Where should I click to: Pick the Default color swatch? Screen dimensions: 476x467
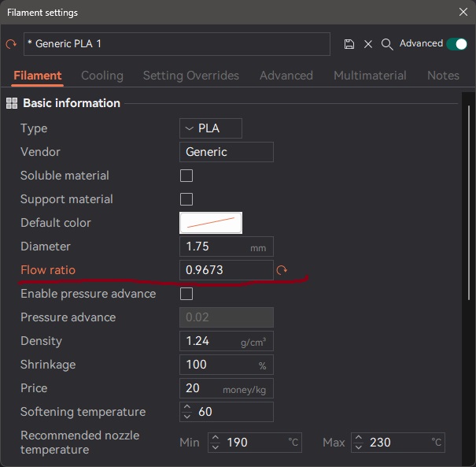pyautogui.click(x=210, y=223)
